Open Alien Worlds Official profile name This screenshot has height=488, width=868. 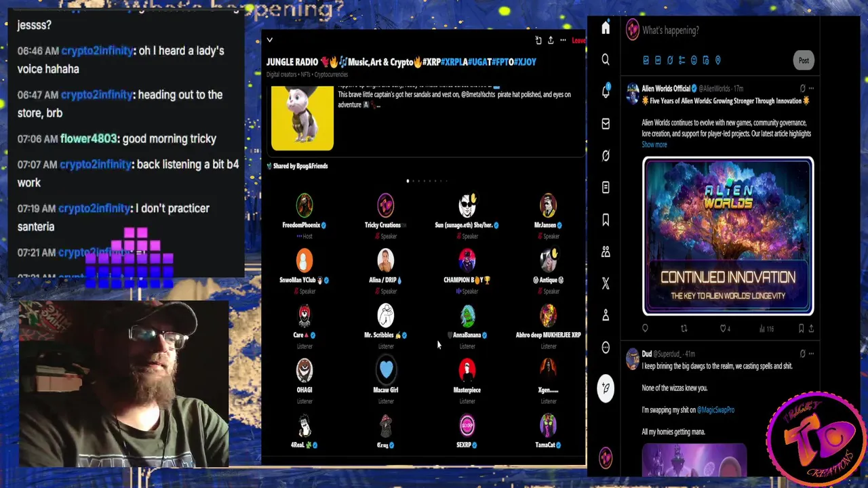point(666,88)
